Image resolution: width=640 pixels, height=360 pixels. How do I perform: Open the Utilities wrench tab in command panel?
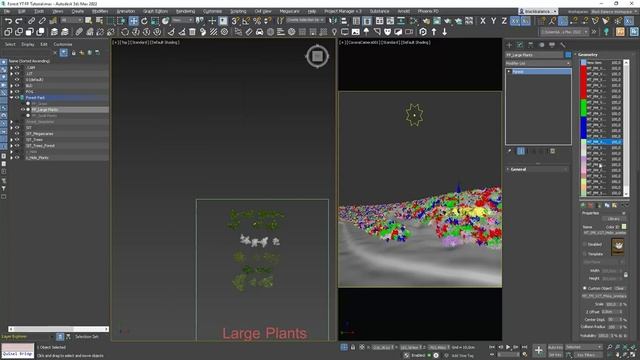(563, 45)
